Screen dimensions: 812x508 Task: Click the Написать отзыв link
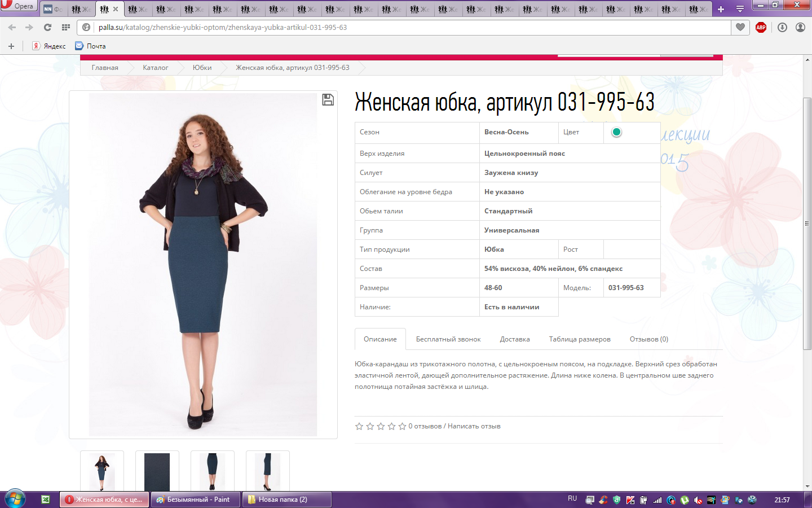coord(474,426)
